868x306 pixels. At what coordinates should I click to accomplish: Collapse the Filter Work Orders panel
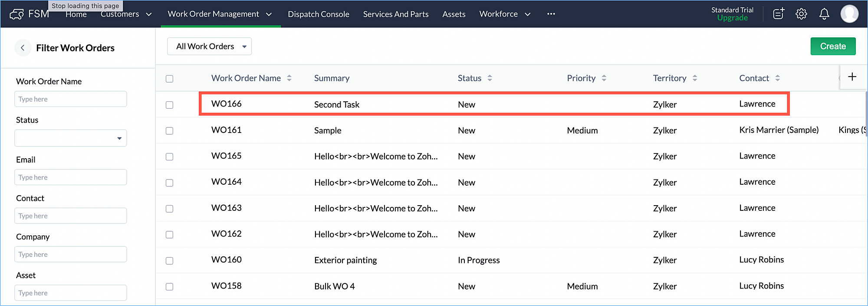coord(23,48)
